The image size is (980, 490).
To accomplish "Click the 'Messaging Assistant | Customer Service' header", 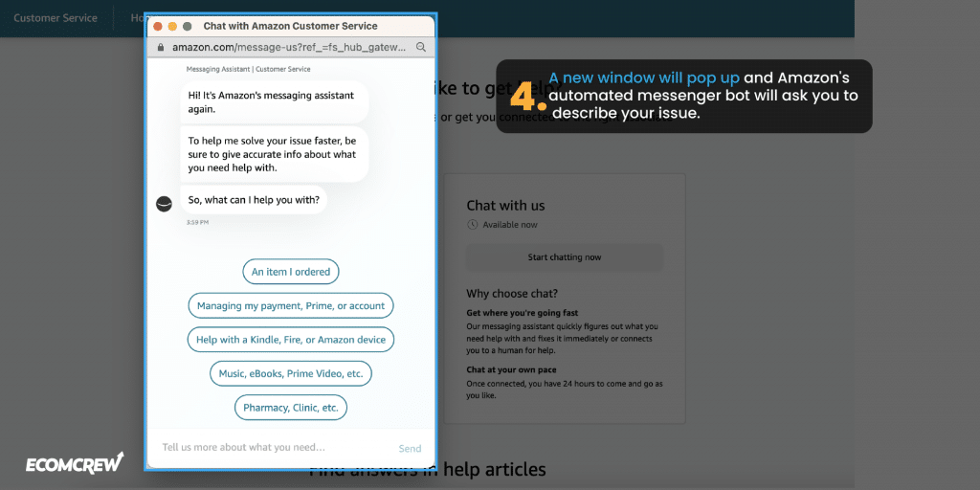I will (x=248, y=69).
